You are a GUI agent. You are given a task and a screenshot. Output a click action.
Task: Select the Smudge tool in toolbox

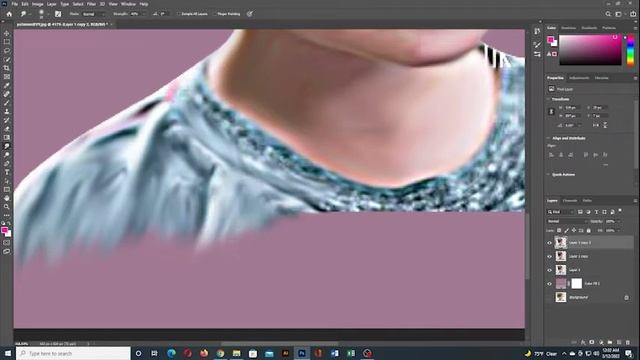(x=7, y=146)
